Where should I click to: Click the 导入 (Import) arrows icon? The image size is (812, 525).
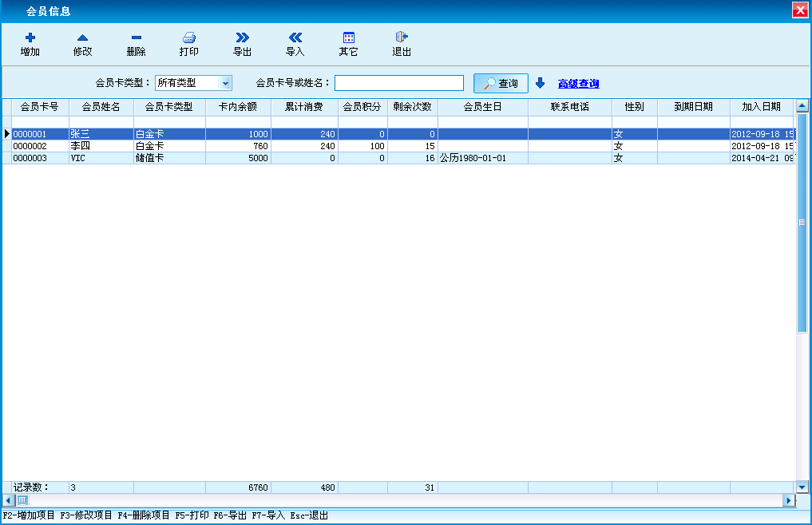[295, 37]
